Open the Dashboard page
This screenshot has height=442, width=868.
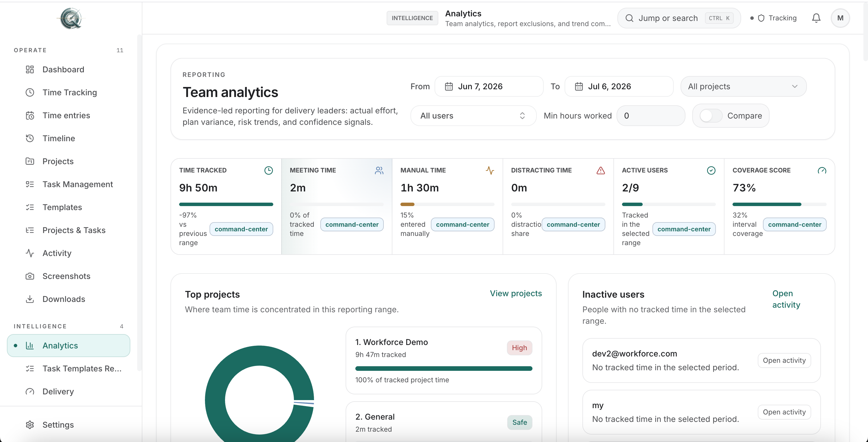tap(68, 69)
